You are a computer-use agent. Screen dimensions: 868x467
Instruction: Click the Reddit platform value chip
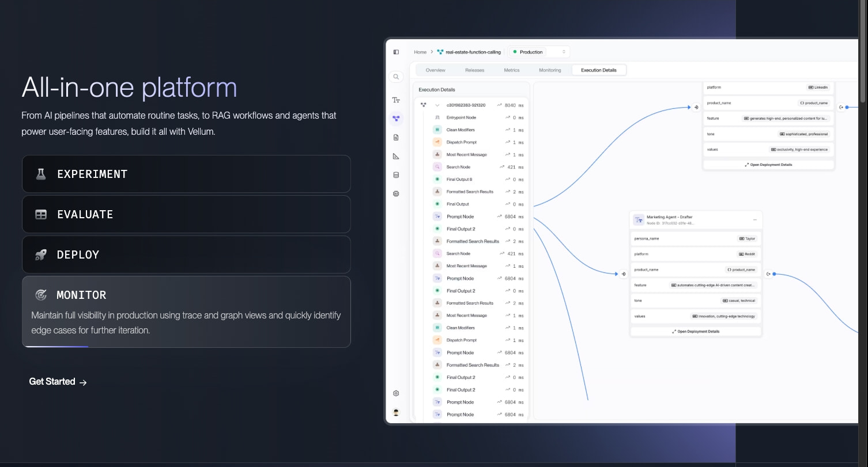point(747,254)
